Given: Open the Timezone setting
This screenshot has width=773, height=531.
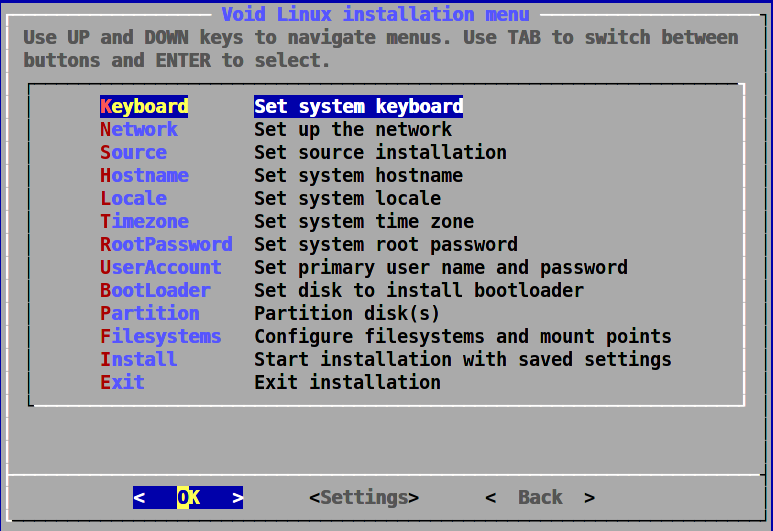Looking at the screenshot, I should 144,221.
